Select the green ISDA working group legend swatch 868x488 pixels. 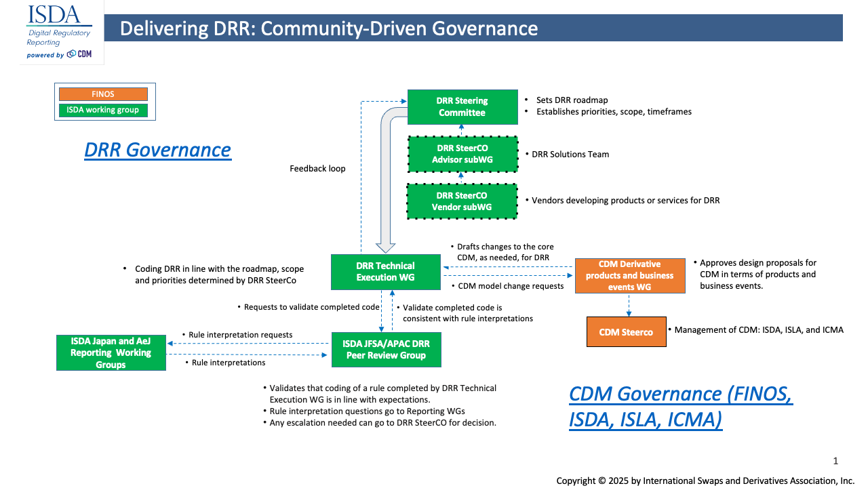coord(103,110)
